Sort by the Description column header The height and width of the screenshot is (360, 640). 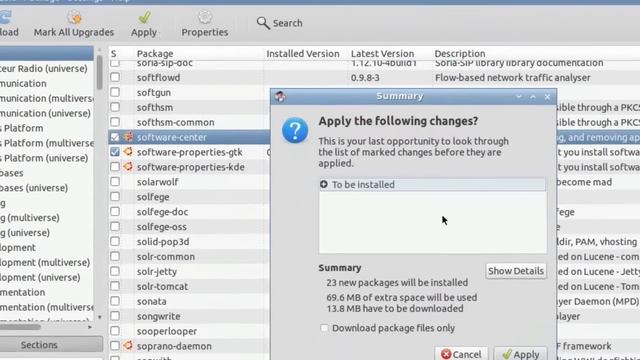460,53
